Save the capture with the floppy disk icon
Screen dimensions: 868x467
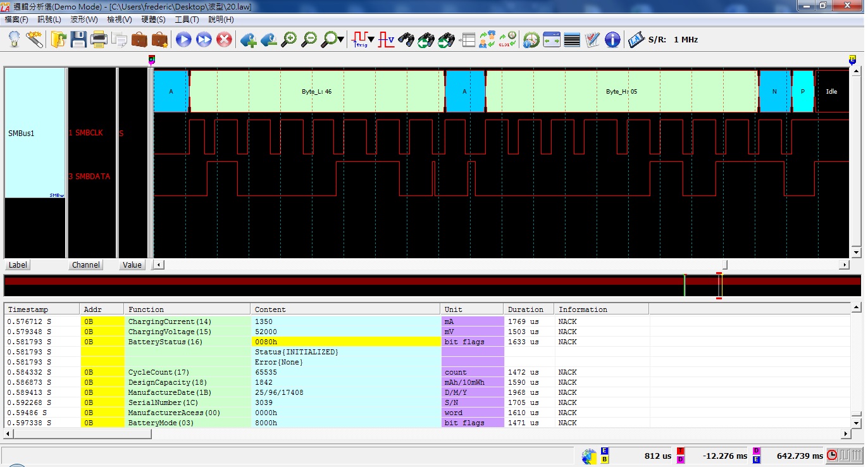78,40
